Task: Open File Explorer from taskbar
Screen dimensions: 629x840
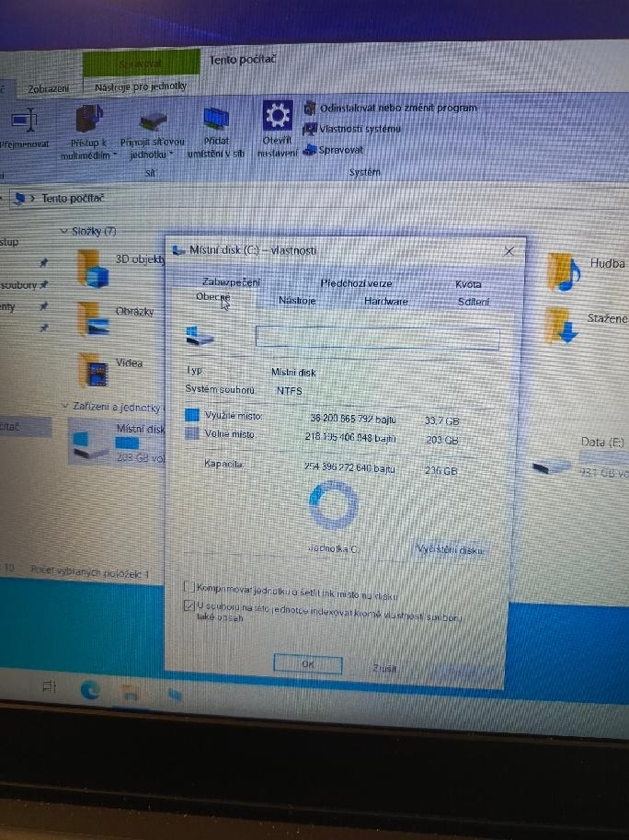Action: pos(130,693)
